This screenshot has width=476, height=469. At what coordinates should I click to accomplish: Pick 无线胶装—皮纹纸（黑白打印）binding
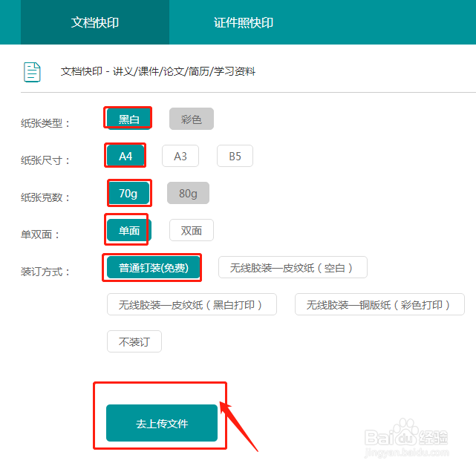click(192, 304)
